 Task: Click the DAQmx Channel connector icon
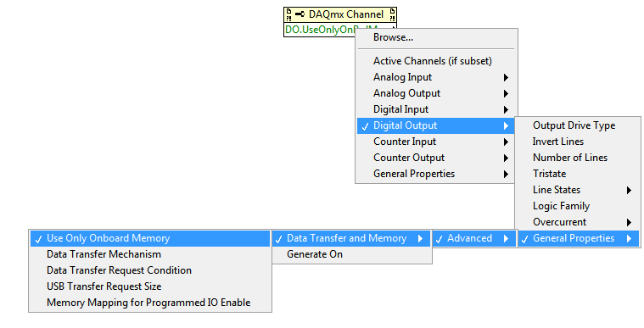click(300, 14)
